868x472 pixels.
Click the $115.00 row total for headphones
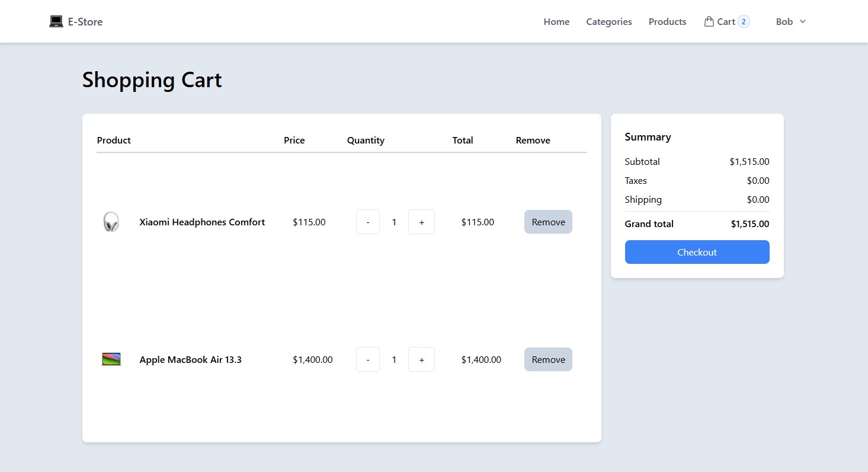point(478,222)
